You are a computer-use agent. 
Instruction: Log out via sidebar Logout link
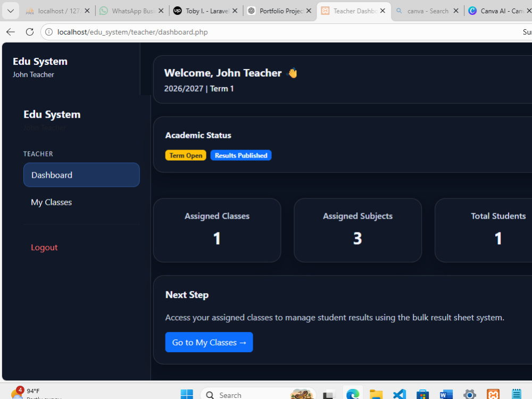click(x=44, y=247)
